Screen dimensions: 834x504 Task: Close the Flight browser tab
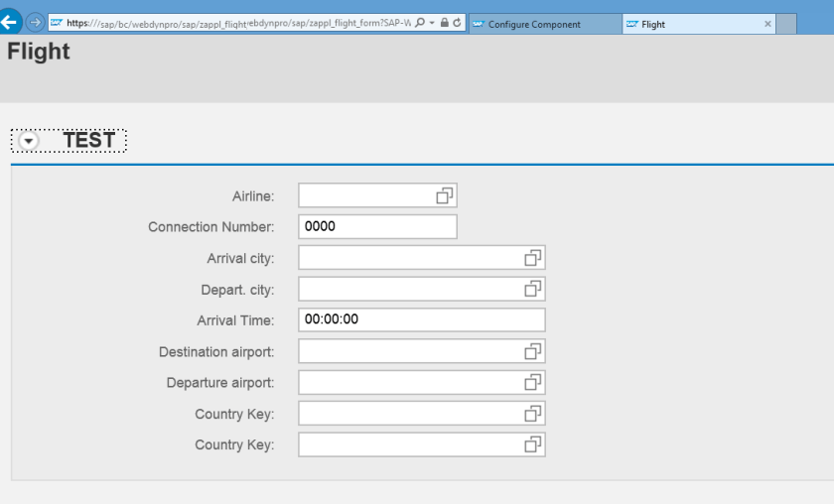pos(767,24)
